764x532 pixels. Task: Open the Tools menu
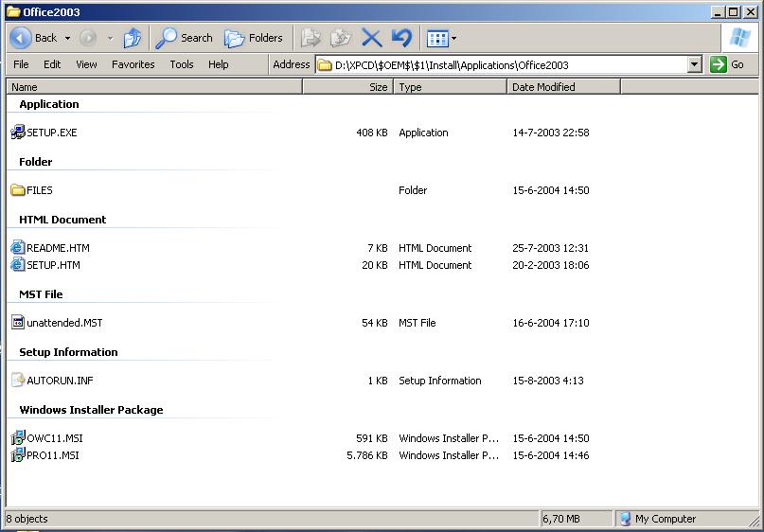[x=182, y=64]
